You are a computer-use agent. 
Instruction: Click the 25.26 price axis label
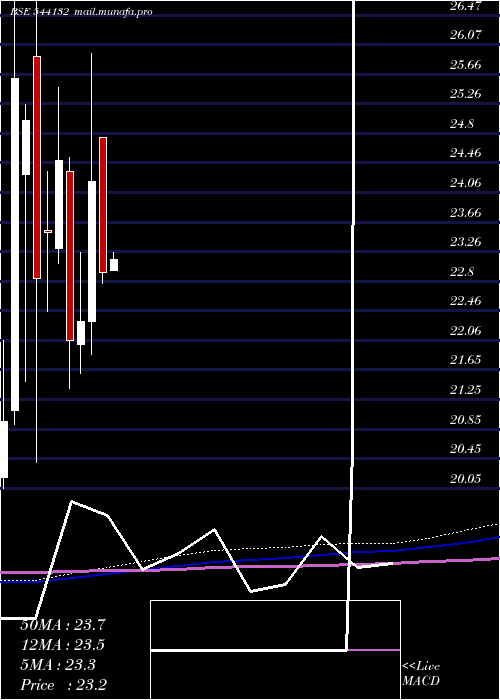[466, 94]
